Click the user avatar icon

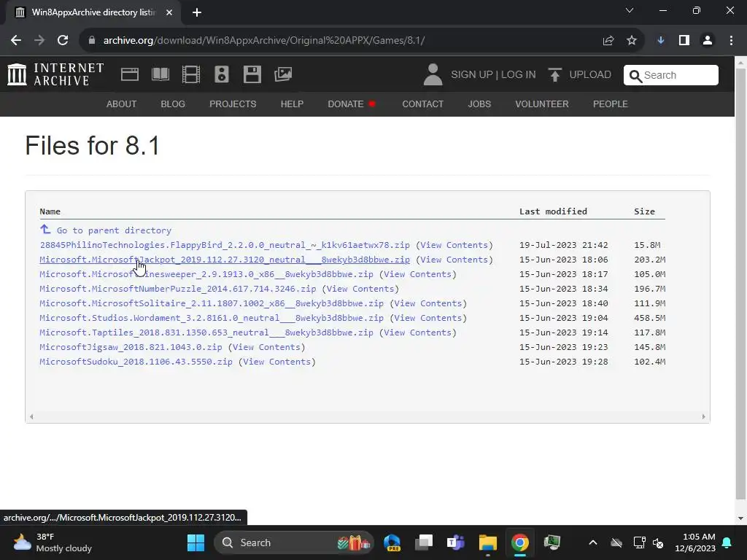pyautogui.click(x=433, y=75)
